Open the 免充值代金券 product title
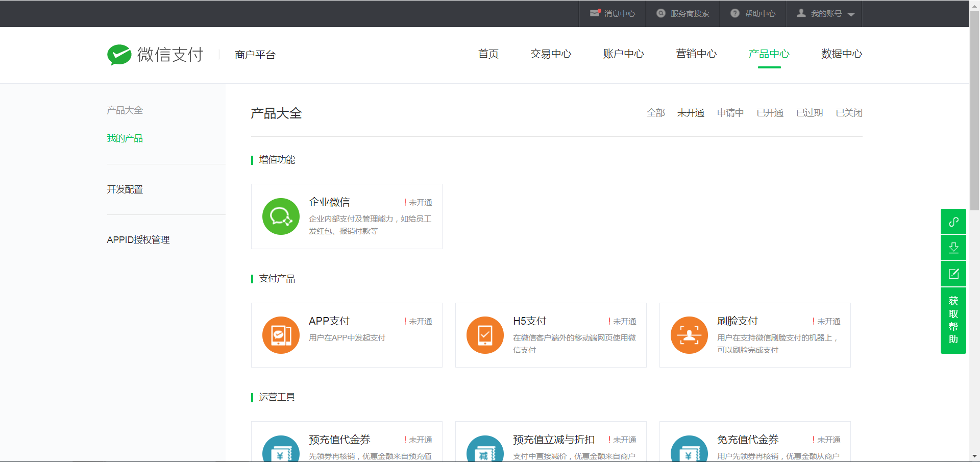980x462 pixels. (x=748, y=440)
